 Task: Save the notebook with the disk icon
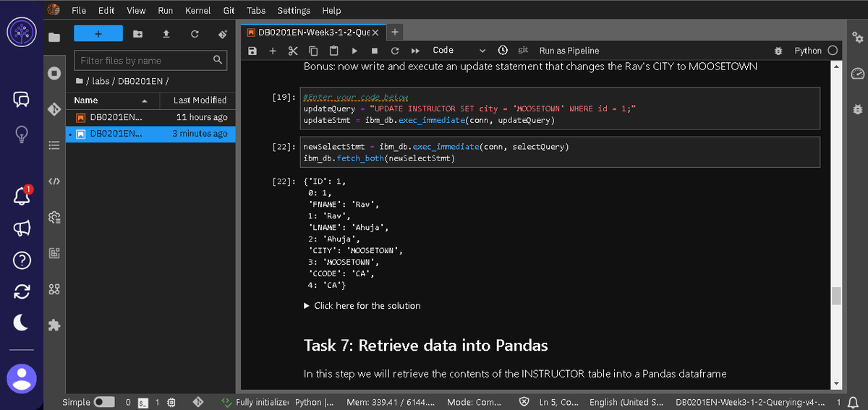(252, 51)
